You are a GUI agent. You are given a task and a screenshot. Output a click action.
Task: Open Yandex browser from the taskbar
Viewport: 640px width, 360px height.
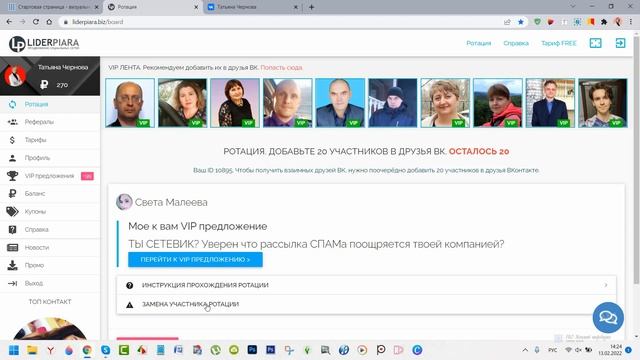[51, 350]
